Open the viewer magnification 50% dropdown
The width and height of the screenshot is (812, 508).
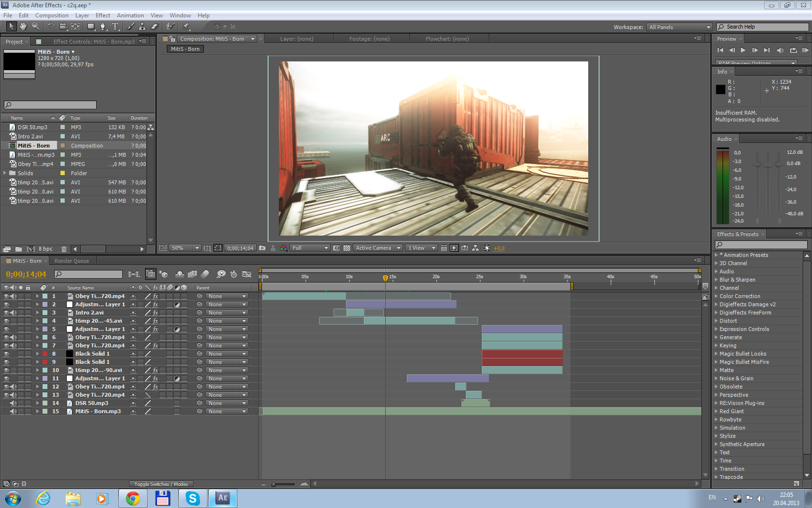click(x=185, y=248)
